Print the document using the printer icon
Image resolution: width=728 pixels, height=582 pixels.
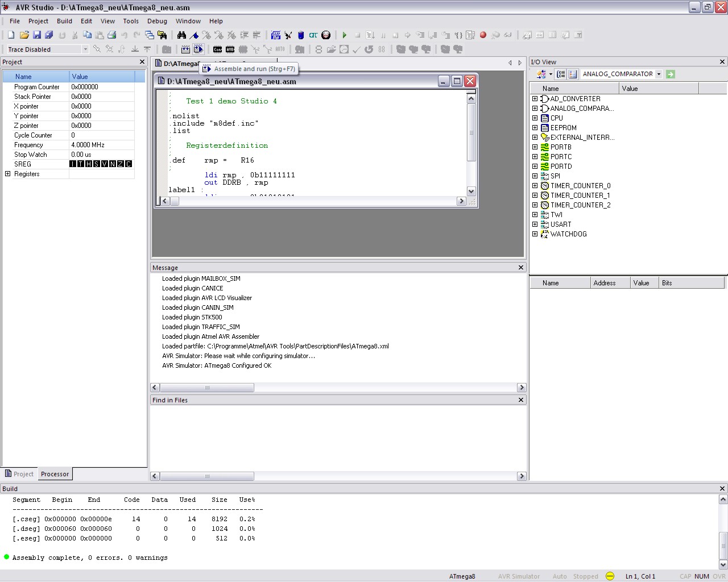tap(112, 35)
